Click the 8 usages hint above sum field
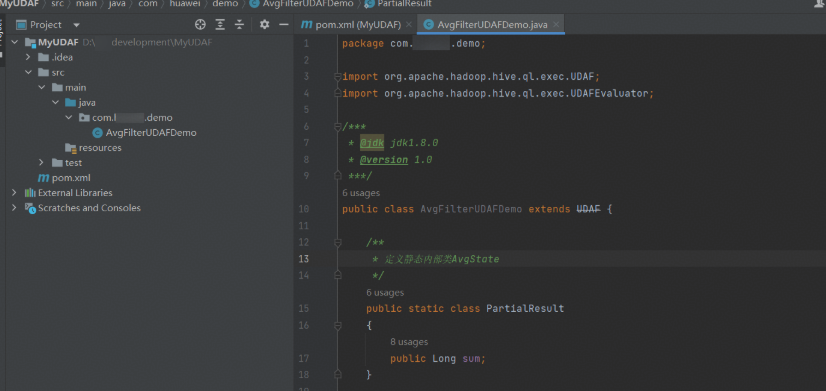The width and height of the screenshot is (826, 391). [x=409, y=342]
